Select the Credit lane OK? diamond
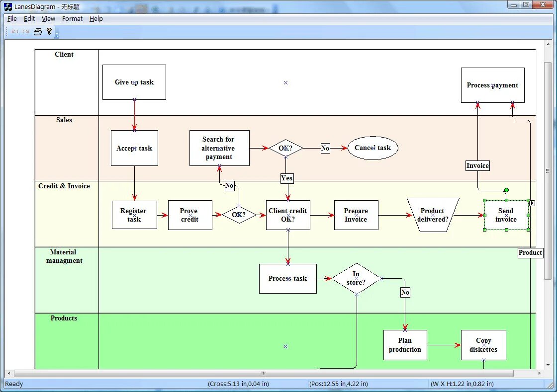 239,215
